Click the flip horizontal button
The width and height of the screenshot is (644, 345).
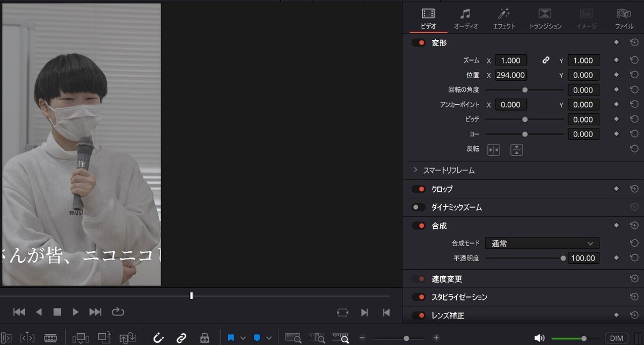(x=493, y=150)
